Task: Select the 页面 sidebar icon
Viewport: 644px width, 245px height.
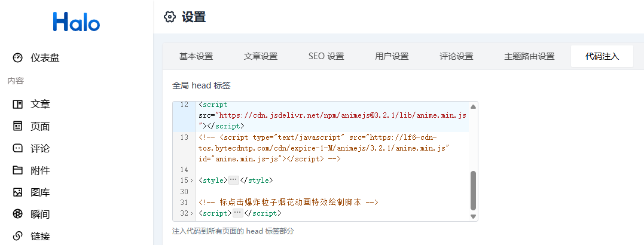Action: coord(17,126)
